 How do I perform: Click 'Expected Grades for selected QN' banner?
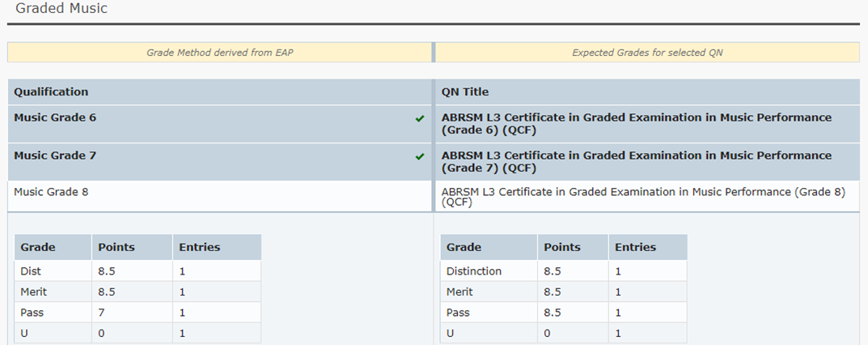[x=647, y=53]
